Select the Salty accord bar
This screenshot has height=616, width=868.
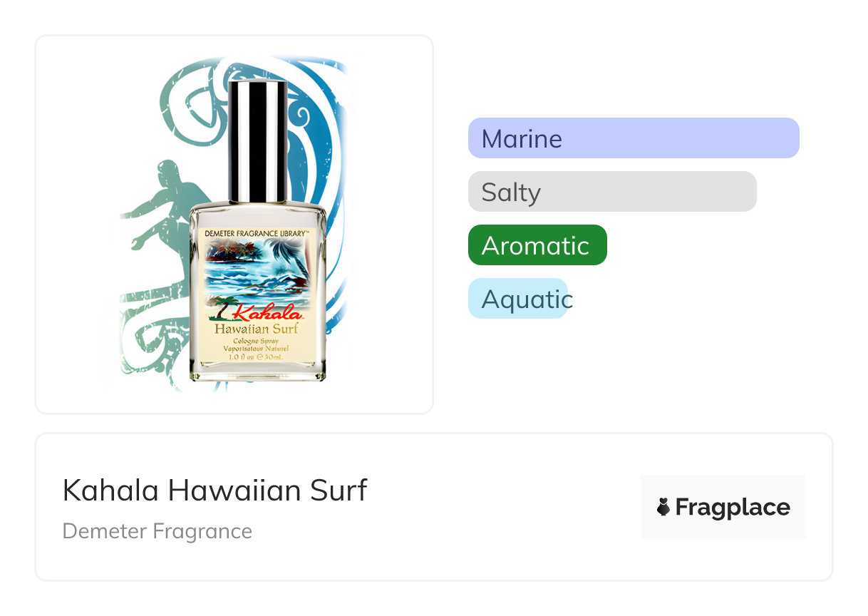click(x=611, y=192)
